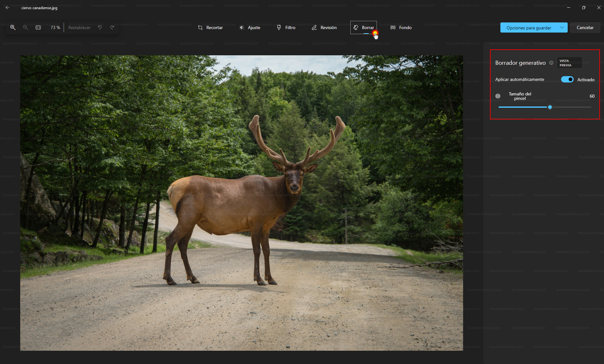Click the fit-to-window icon
This screenshot has height=364, width=604.
tap(38, 27)
